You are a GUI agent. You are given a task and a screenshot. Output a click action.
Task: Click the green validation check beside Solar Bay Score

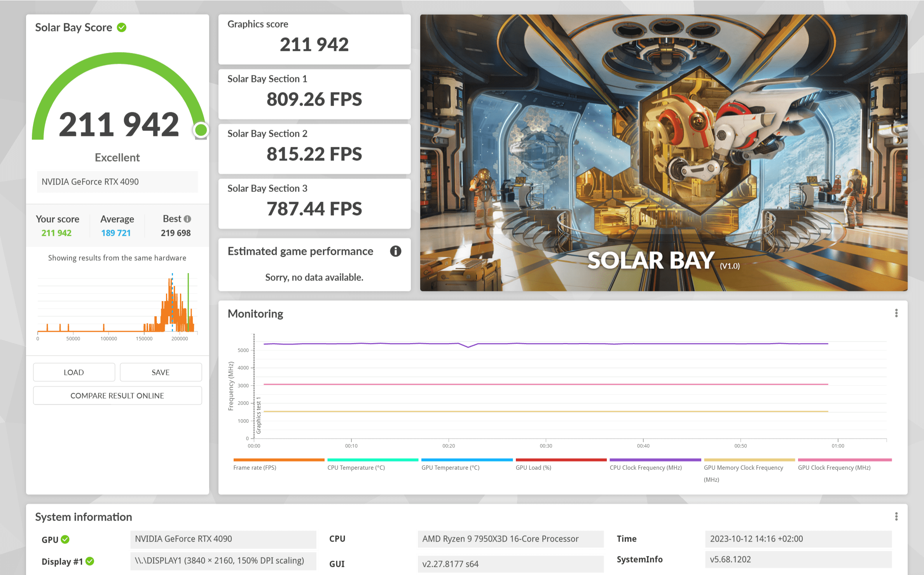coord(122,28)
